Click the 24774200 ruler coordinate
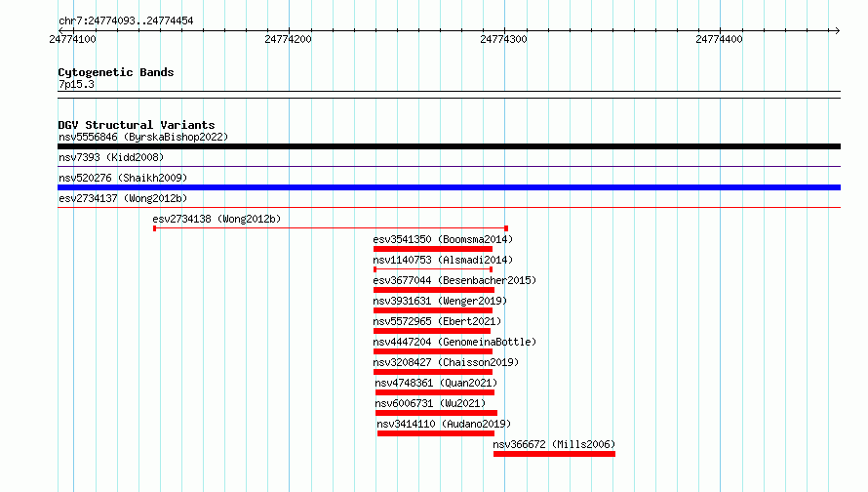Viewport: 868px width, 492px height. coord(288,39)
